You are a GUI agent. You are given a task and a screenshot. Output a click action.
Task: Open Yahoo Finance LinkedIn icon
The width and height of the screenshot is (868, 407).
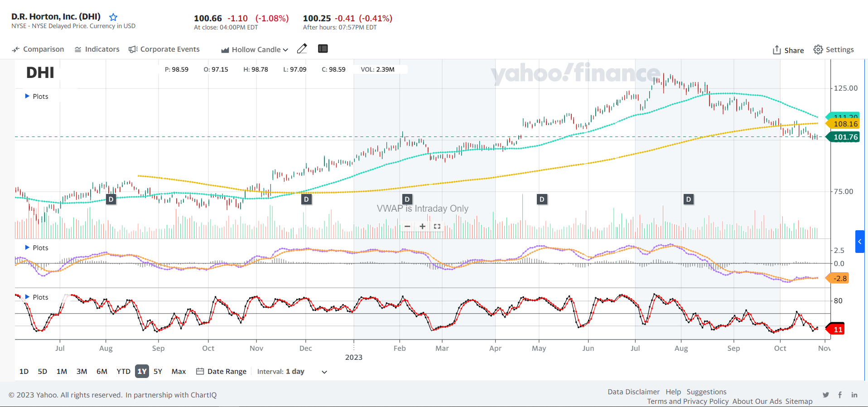[854, 395]
